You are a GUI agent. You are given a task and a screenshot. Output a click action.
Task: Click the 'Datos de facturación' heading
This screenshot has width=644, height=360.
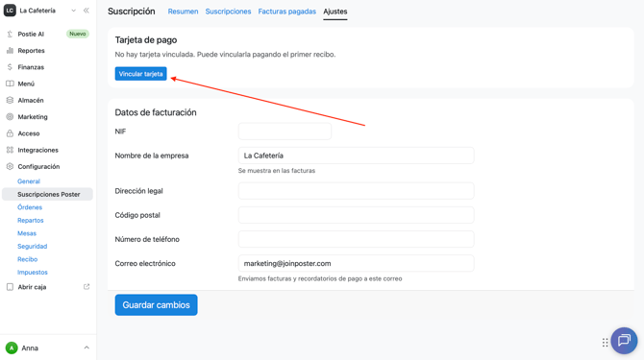pyautogui.click(x=156, y=112)
